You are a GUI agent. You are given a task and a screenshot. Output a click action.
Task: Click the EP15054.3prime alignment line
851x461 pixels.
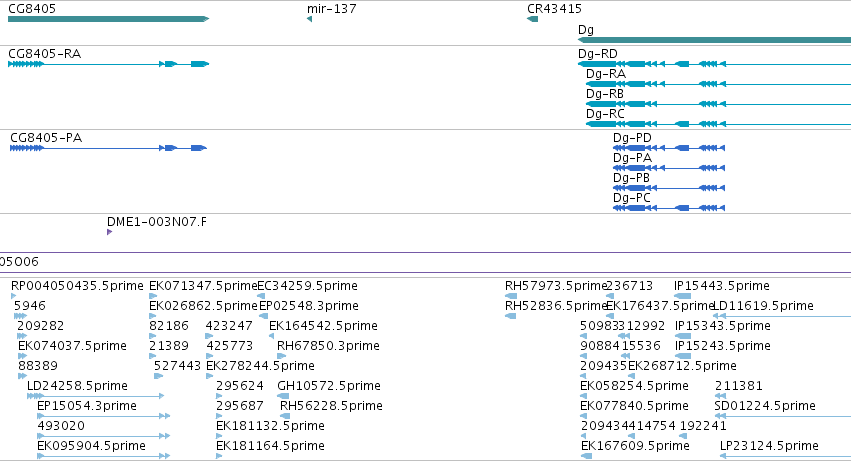(104, 416)
